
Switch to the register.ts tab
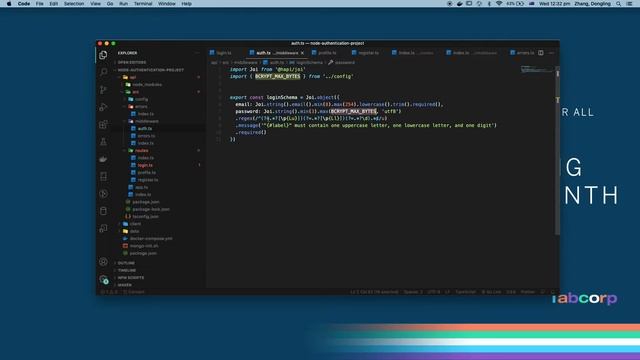368,53
